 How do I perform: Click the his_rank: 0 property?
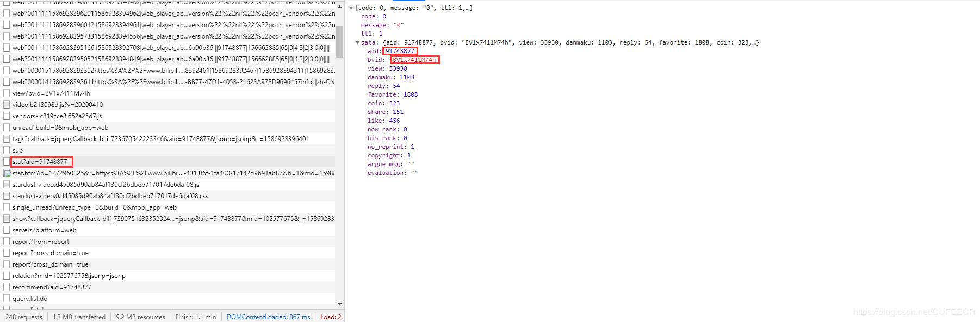click(387, 138)
